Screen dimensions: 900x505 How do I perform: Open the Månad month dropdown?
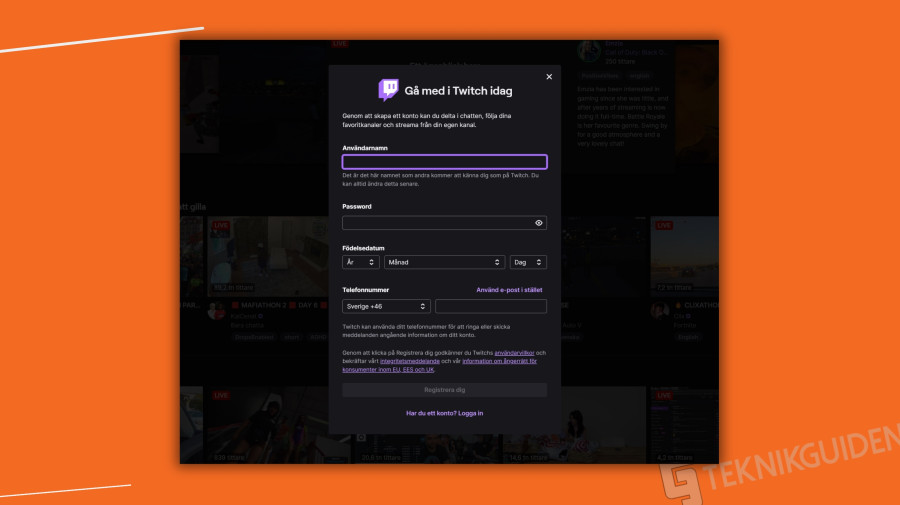[x=444, y=262]
